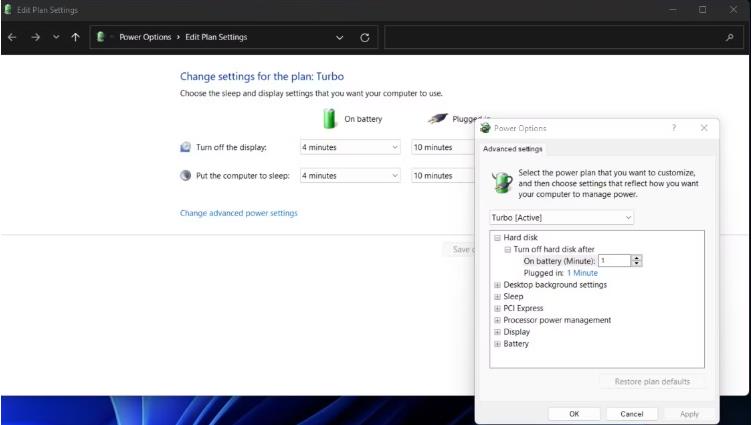
Task: Click the Power Options dialog help question mark
Action: (674, 128)
